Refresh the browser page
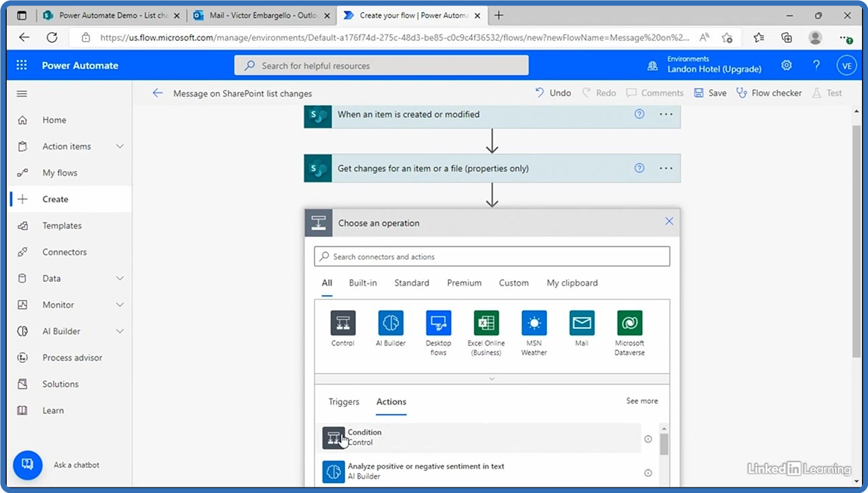 [52, 38]
